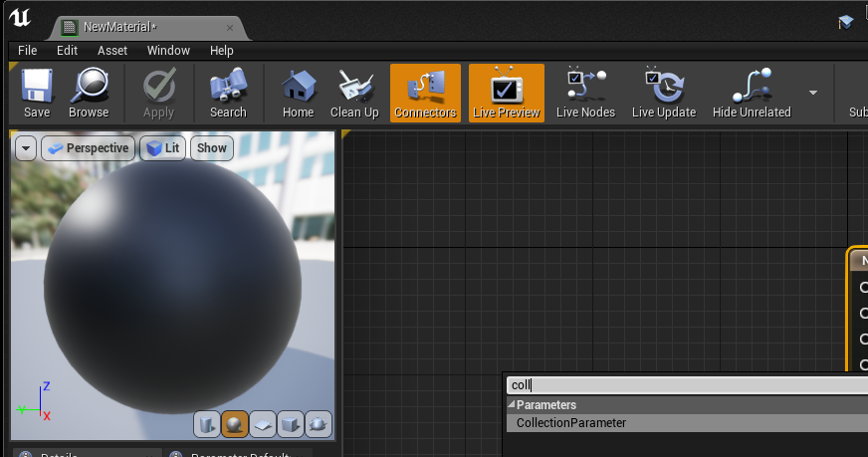Select the teapot preview mesh icon
Viewport: 868px width, 457px height.
(319, 425)
